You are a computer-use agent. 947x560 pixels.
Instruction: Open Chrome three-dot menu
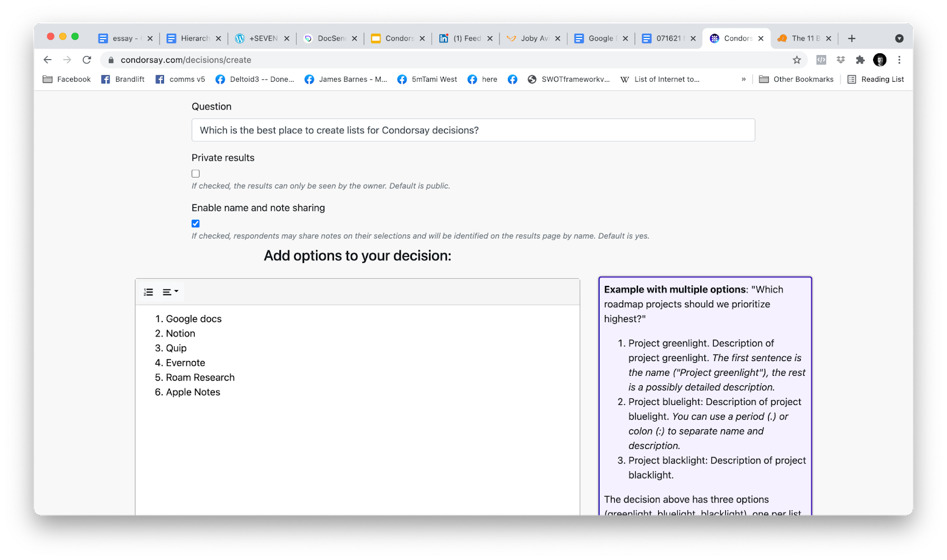pyautogui.click(x=899, y=60)
